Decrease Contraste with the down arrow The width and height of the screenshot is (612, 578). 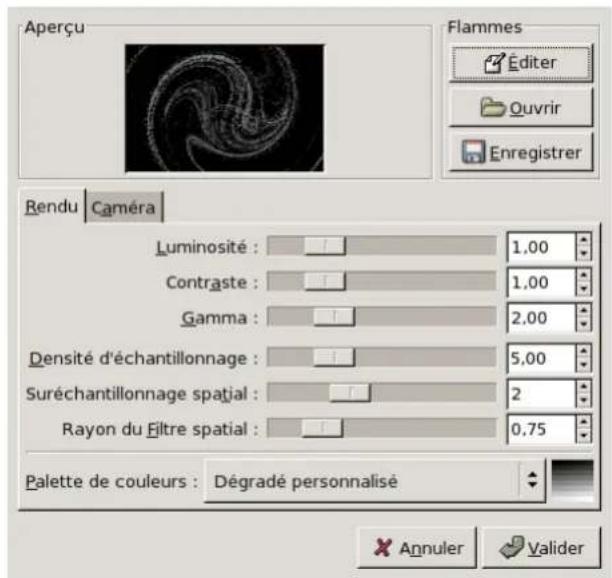tap(584, 289)
